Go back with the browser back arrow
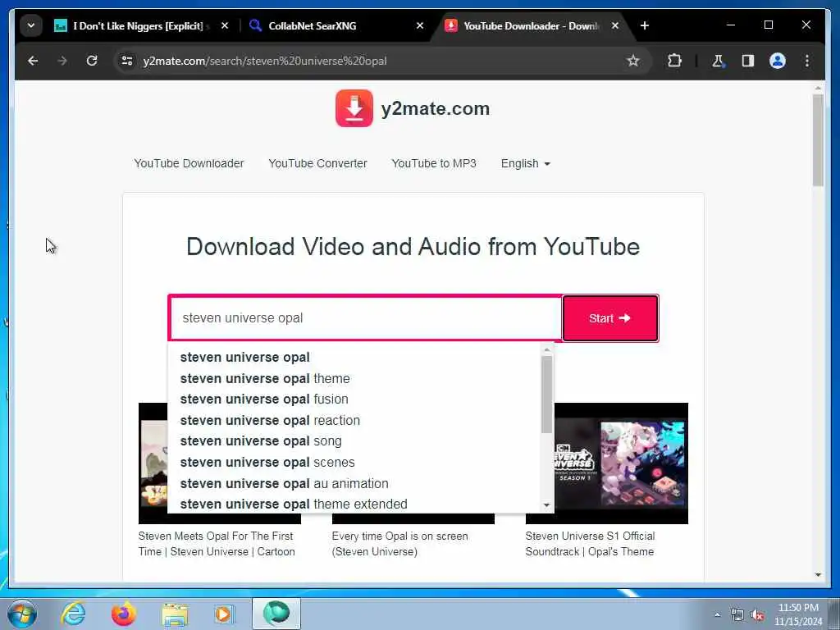 click(x=33, y=61)
